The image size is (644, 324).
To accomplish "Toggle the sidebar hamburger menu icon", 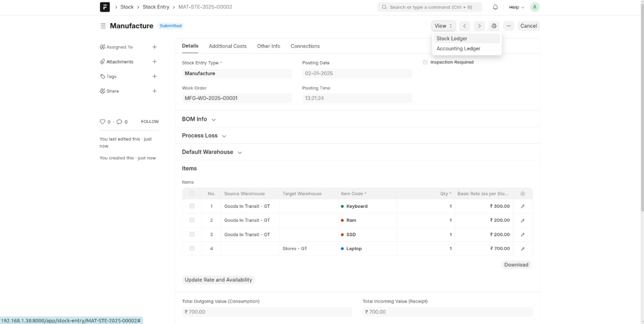I will [x=103, y=26].
